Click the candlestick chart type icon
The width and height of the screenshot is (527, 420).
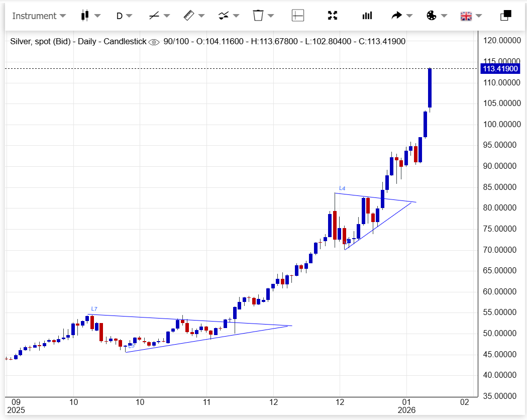[x=85, y=16]
